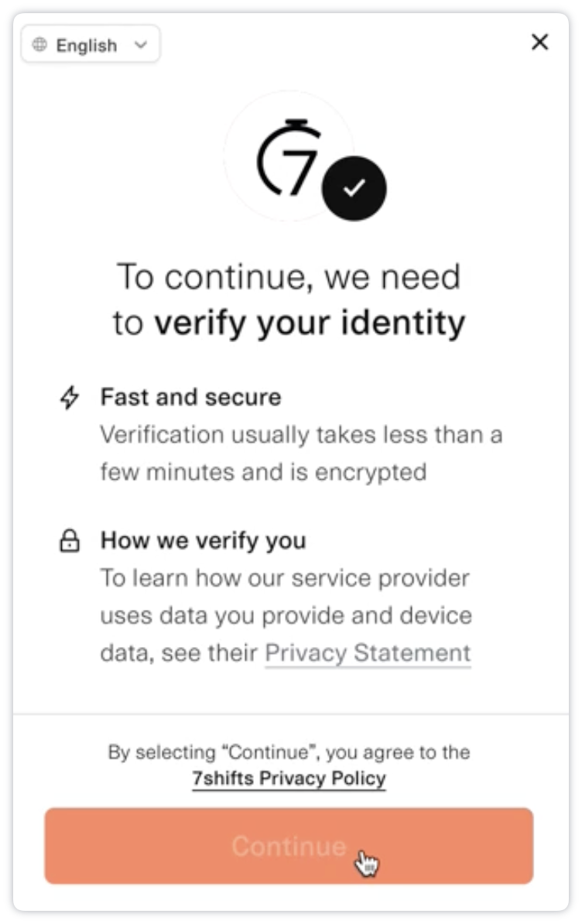This screenshot has width=582, height=924.
Task: Click the 'verify your identity' title text
Action: (x=310, y=323)
